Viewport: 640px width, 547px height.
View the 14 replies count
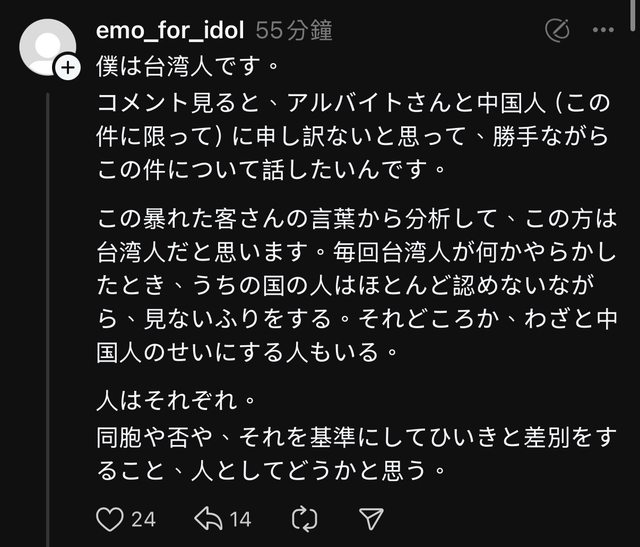[x=239, y=518]
